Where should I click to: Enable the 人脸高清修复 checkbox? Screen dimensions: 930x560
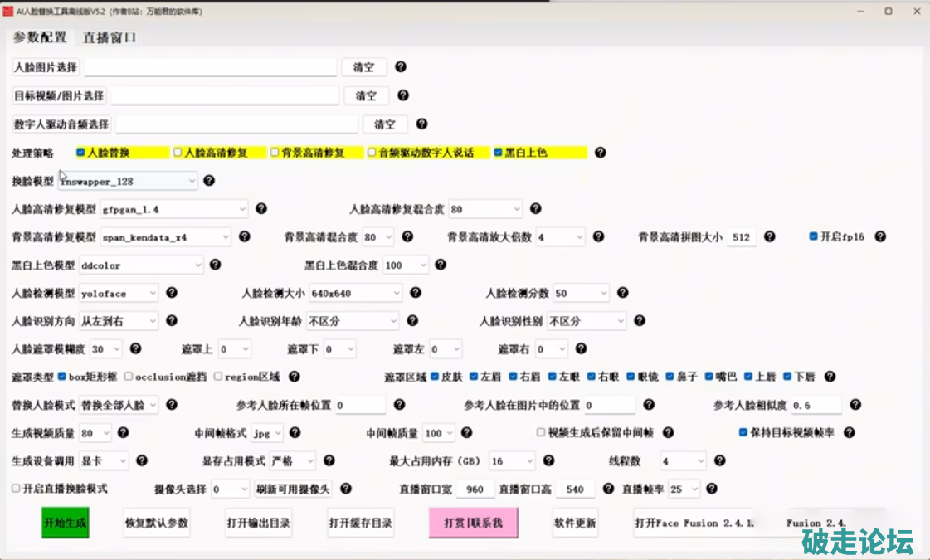178,153
